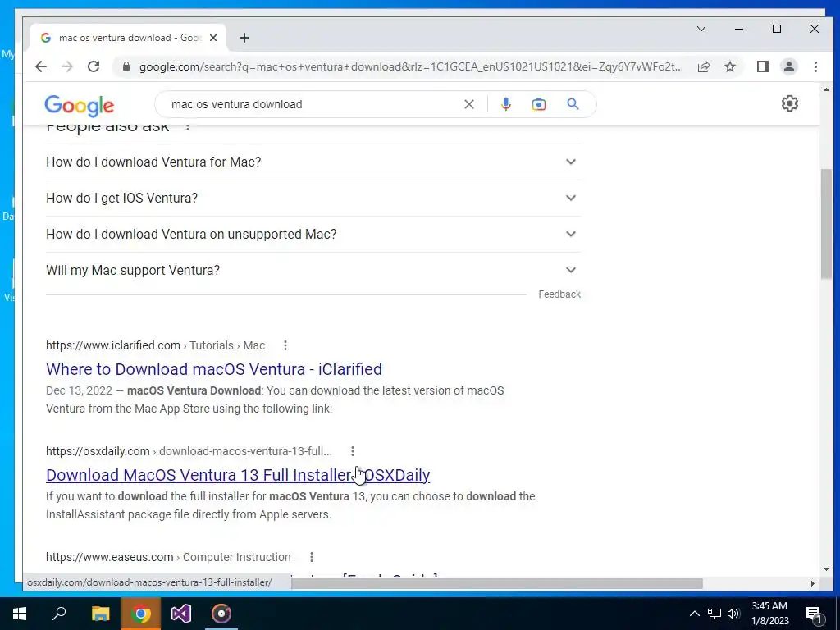840x630 pixels.
Task: Expand 'Will my Mac support Ventura?'
Action: point(313,270)
